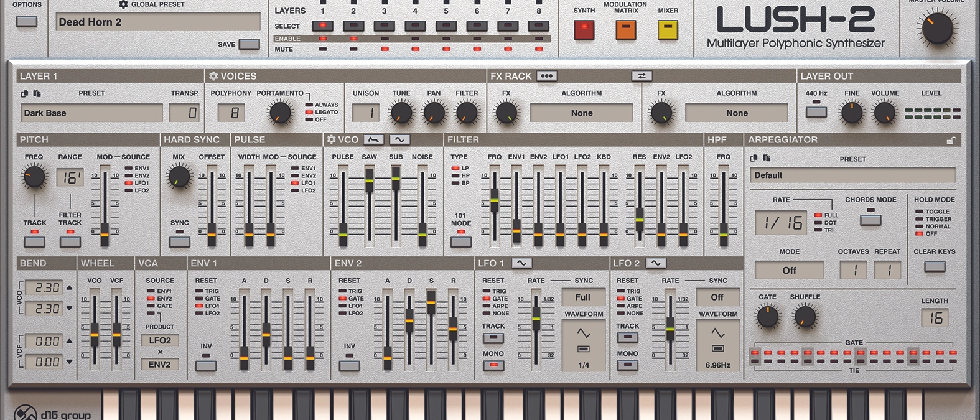The width and height of the screenshot is (980, 420).
Task: Click the Arpeggiator copy preset icon
Action: click(754, 158)
